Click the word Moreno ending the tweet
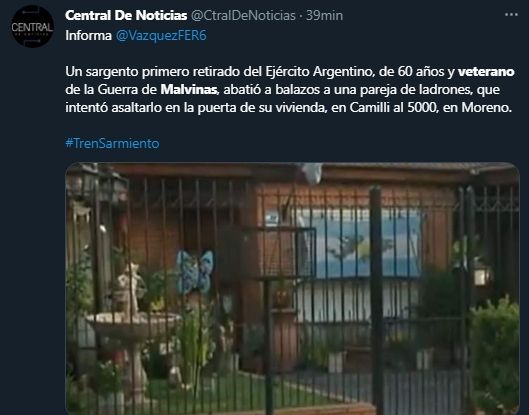 pos(484,108)
